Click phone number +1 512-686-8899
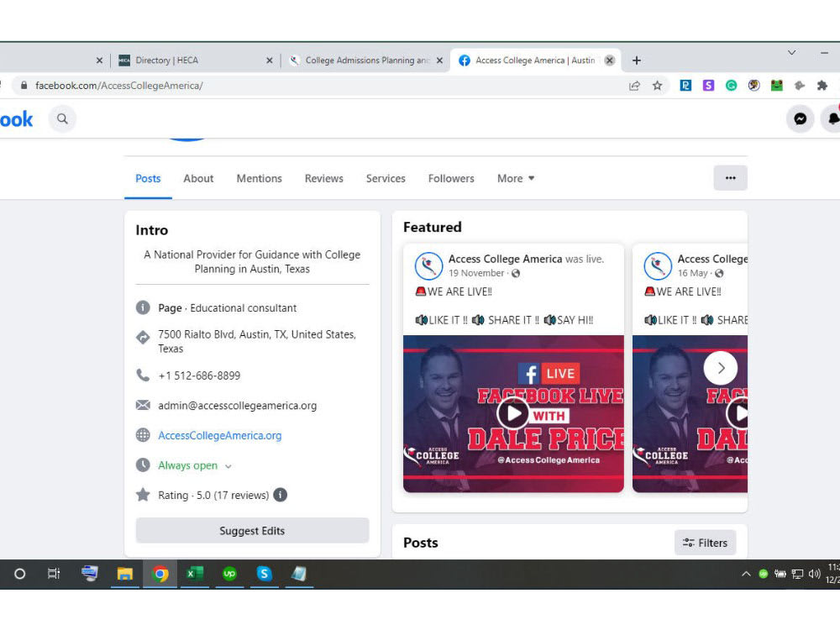The width and height of the screenshot is (840, 630). [x=199, y=375]
